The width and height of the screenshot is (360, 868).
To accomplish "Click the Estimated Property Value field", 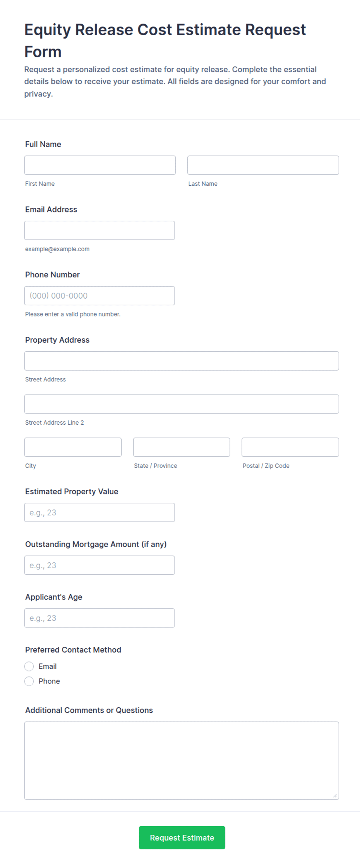I will pyautogui.click(x=99, y=513).
